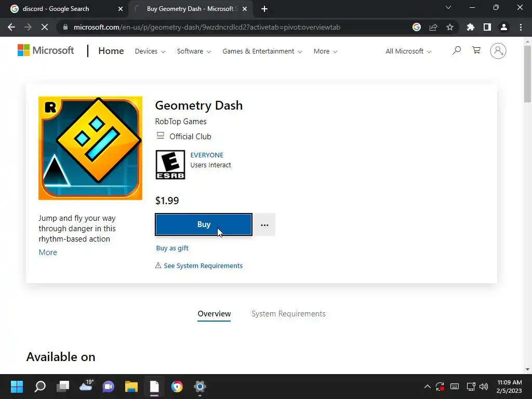Expand Games & Entertainment menu
Viewport: 532px width, 399px height.
tap(262, 51)
